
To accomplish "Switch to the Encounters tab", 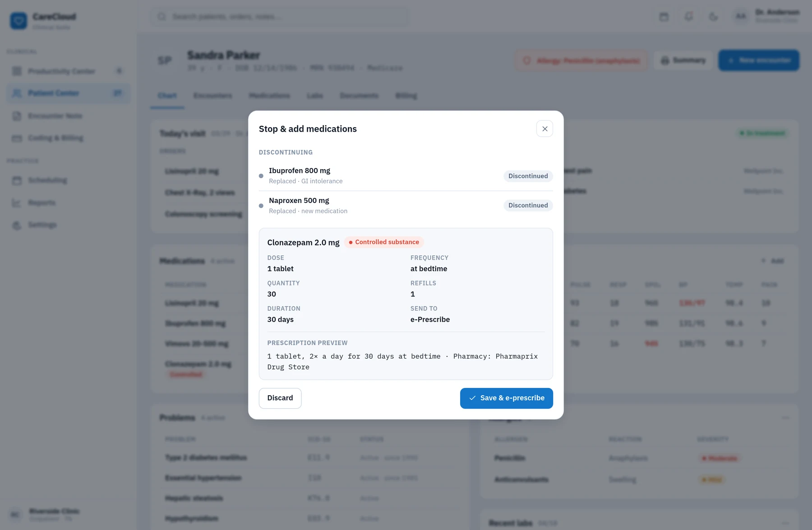I will pos(213,96).
